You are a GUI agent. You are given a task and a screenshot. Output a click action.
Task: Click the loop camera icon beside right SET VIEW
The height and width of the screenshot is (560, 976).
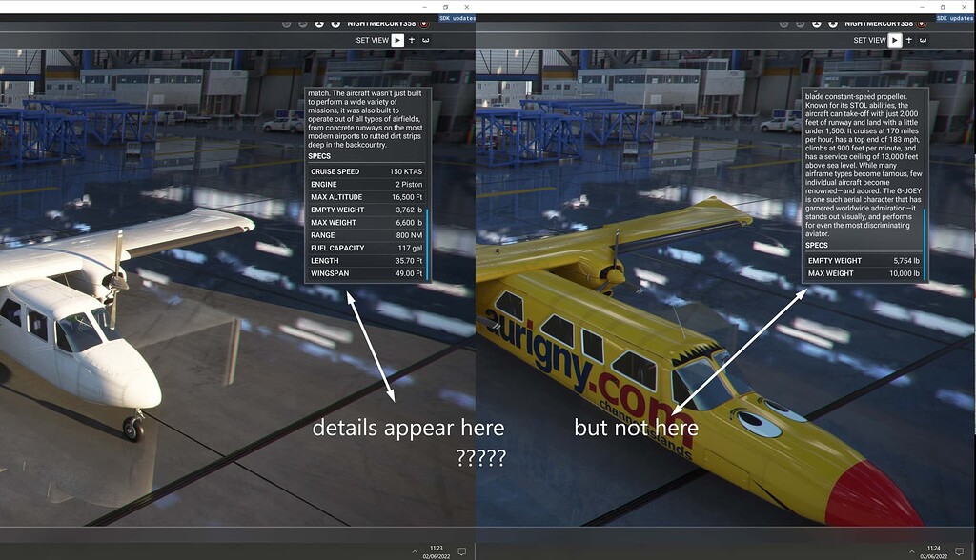coord(923,40)
